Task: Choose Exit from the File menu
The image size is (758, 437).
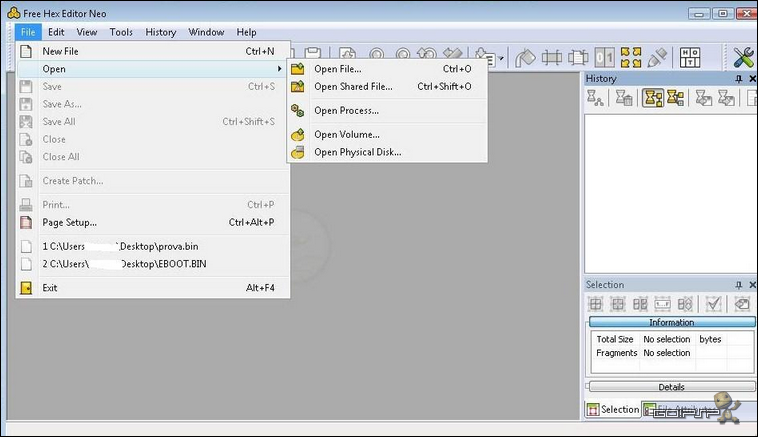Action: coord(153,288)
